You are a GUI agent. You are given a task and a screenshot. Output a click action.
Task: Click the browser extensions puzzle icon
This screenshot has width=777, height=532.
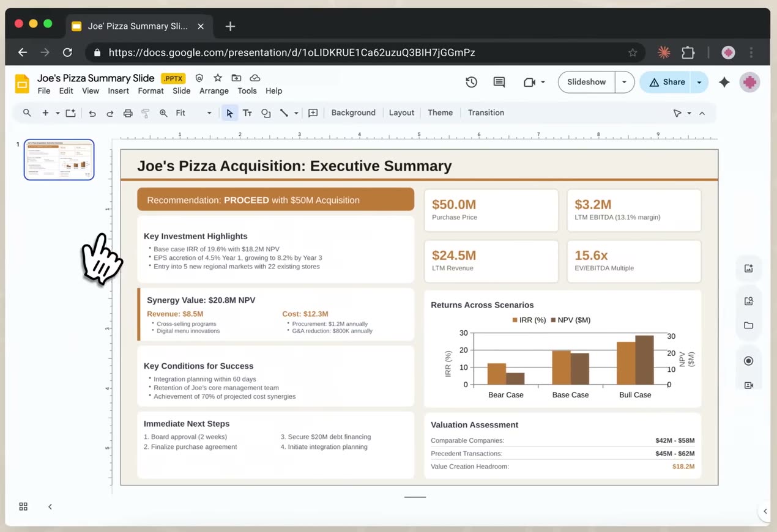click(x=688, y=53)
